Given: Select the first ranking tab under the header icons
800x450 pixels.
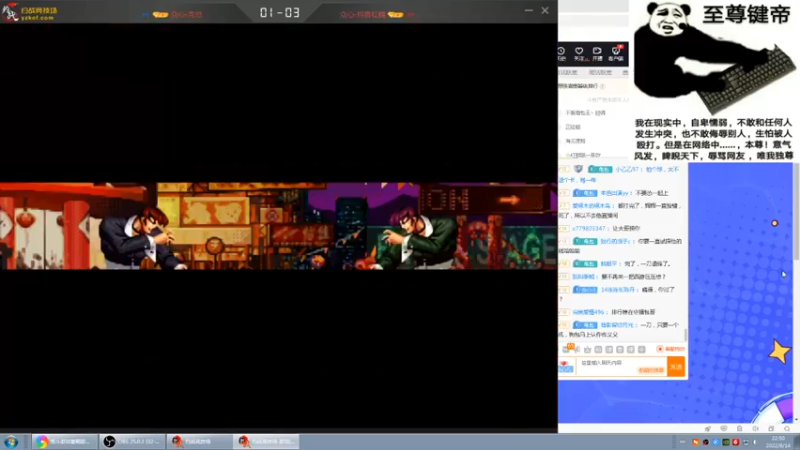Looking at the screenshot, I should point(567,73).
